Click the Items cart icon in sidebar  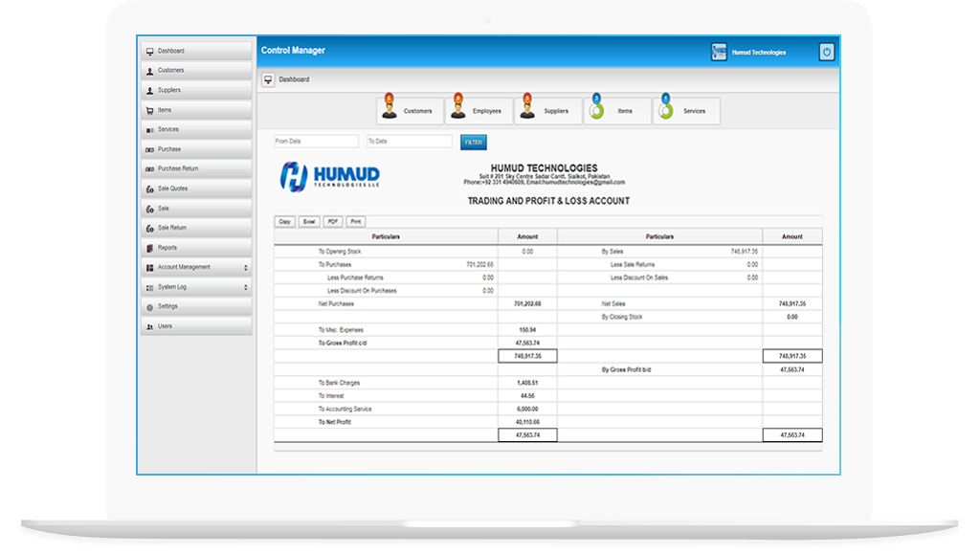click(x=149, y=110)
